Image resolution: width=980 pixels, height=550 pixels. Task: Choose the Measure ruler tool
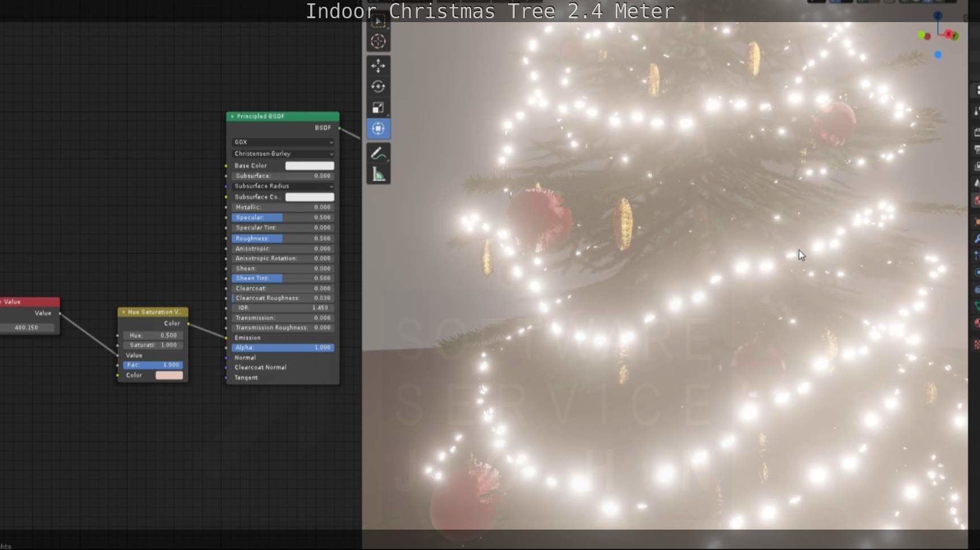click(x=378, y=175)
